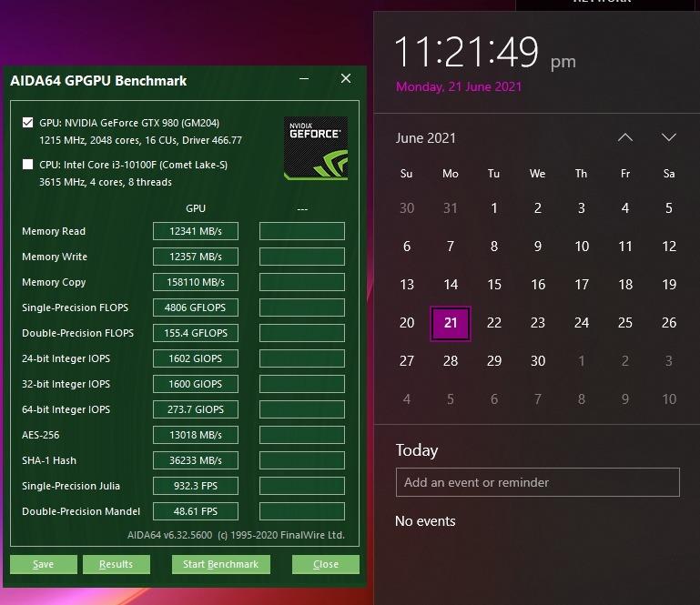
Task: Close AIDA64 window with title bar X
Action: [x=346, y=79]
